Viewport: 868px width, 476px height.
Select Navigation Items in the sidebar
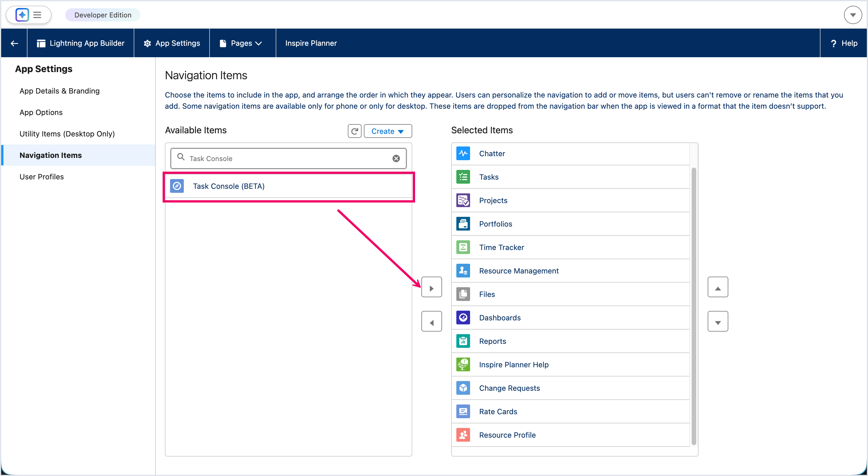[x=78, y=155]
